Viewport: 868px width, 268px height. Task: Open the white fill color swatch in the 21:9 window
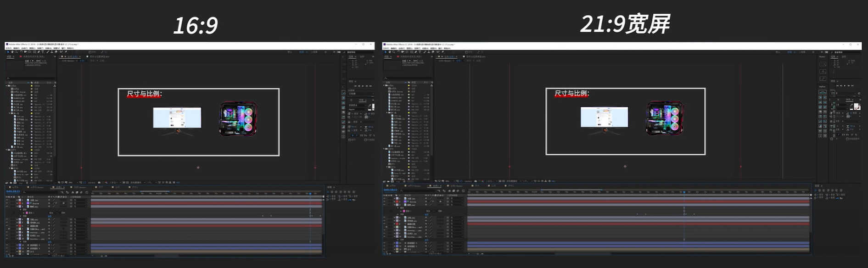point(856,106)
